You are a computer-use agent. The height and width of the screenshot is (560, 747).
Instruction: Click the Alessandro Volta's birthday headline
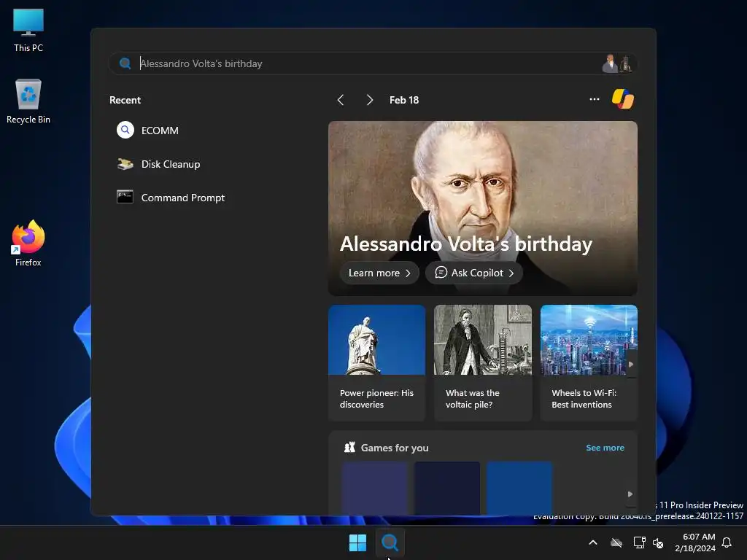(466, 244)
